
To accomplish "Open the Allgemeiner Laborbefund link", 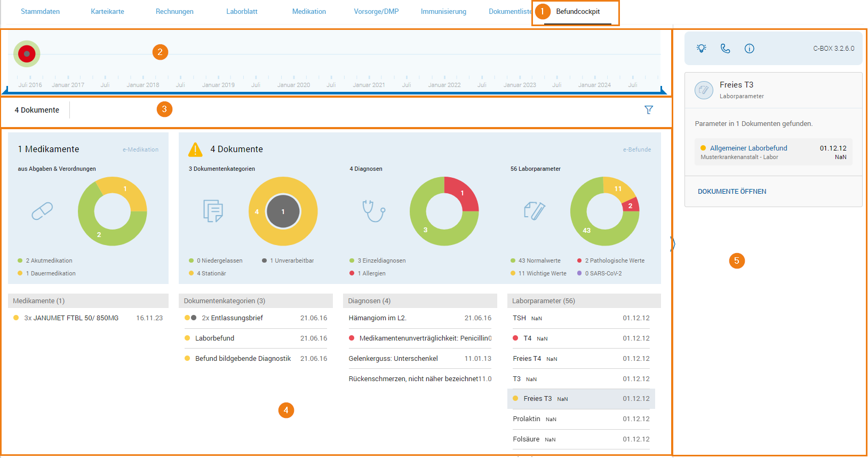I will click(x=748, y=148).
